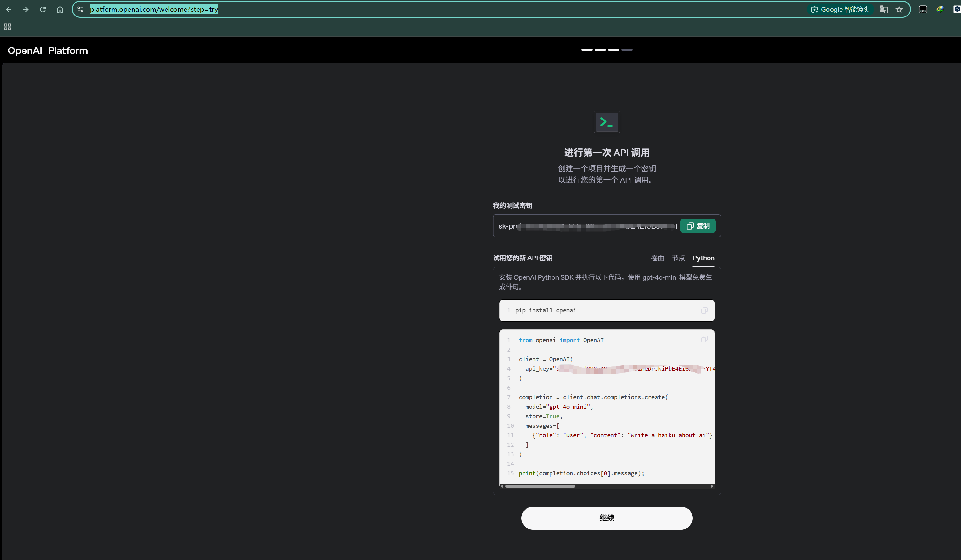
Task: Reload the current page
Action: tap(43, 10)
